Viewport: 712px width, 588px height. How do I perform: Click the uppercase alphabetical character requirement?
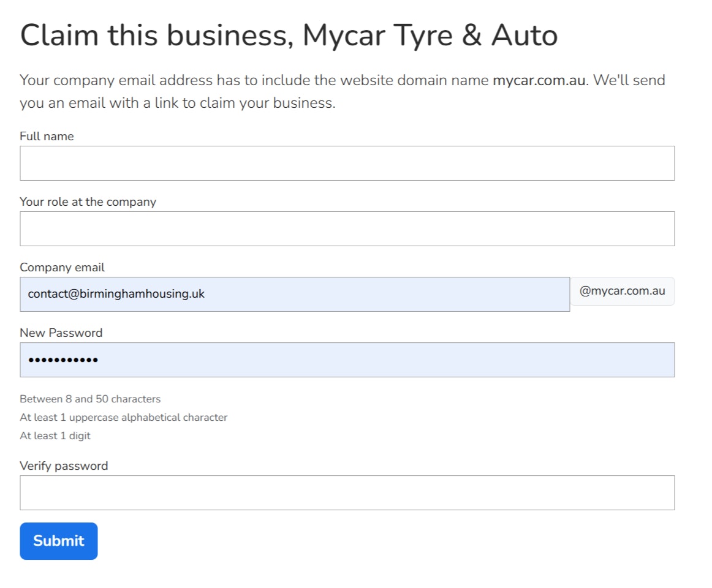[x=123, y=418]
